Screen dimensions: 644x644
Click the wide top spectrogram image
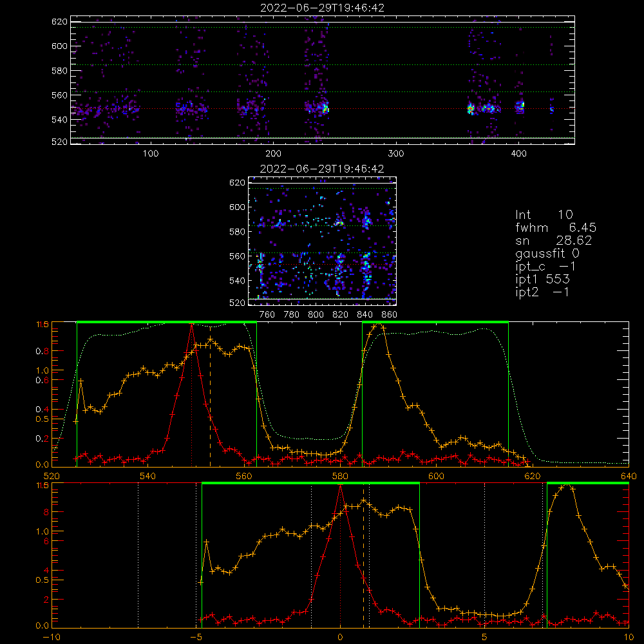[x=323, y=80]
